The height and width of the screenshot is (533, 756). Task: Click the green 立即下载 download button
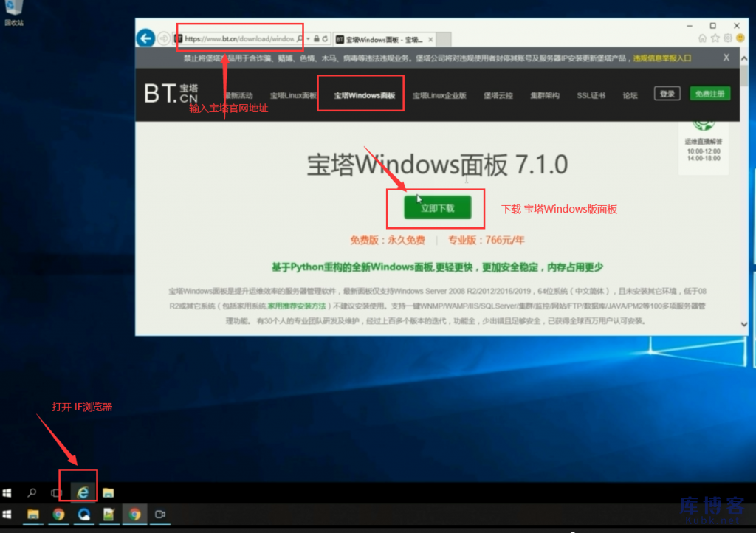(x=437, y=207)
